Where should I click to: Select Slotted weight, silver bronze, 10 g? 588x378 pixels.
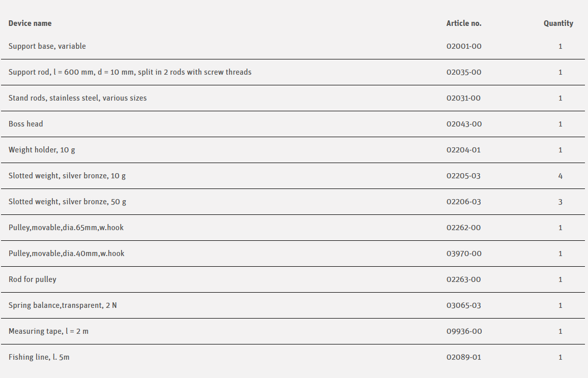(x=67, y=176)
